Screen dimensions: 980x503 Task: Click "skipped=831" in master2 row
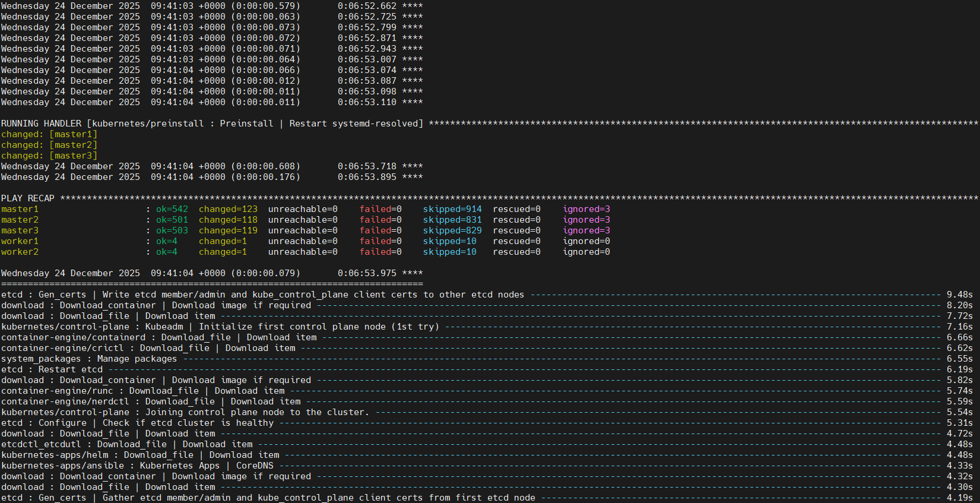point(452,220)
